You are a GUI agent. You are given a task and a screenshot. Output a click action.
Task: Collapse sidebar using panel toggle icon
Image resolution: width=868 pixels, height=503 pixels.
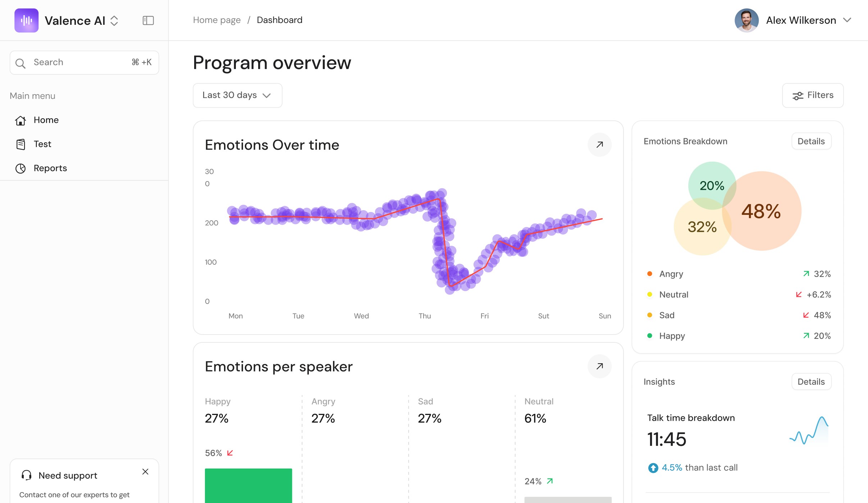pos(148,20)
